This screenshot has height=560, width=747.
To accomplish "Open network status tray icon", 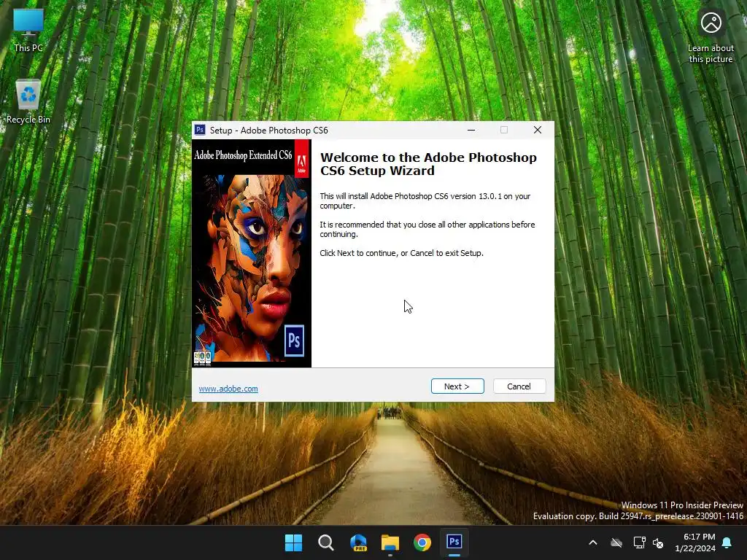I will (639, 542).
